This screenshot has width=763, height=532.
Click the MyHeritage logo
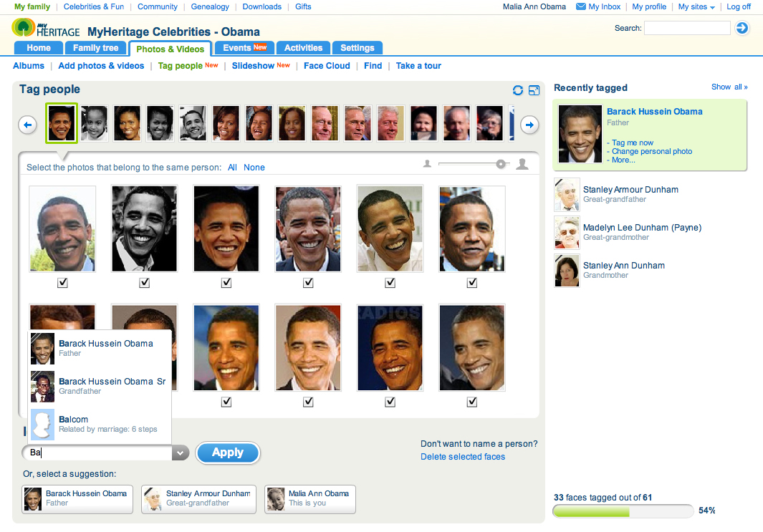[x=46, y=28]
